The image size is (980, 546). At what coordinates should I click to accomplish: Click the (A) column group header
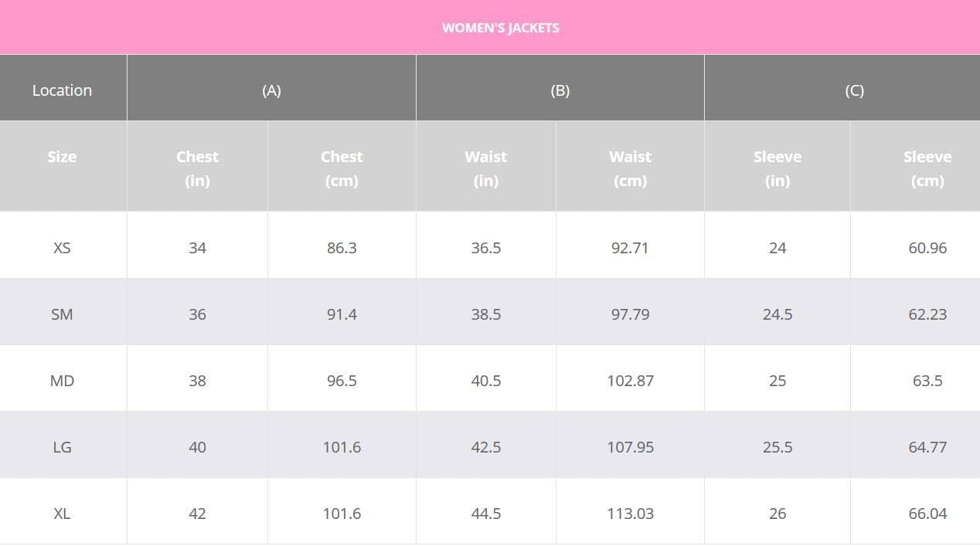[x=271, y=90]
